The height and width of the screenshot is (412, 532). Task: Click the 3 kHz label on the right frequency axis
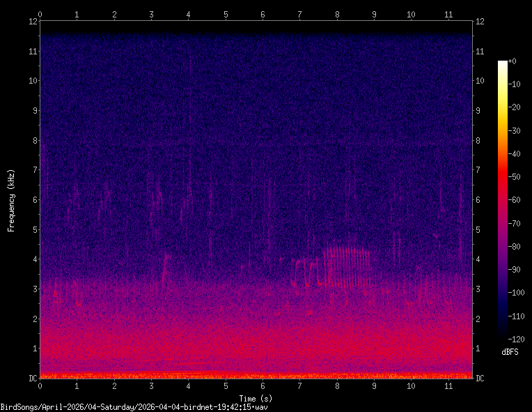coord(478,289)
